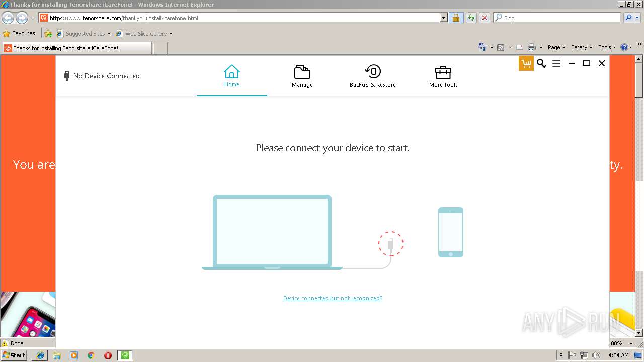Screen dimensions: 644x362
Task: Click the Read Mail icon
Action: pos(520,47)
